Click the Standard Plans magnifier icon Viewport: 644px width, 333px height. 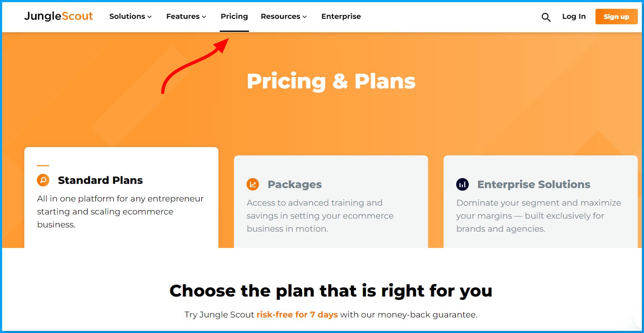pyautogui.click(x=43, y=180)
